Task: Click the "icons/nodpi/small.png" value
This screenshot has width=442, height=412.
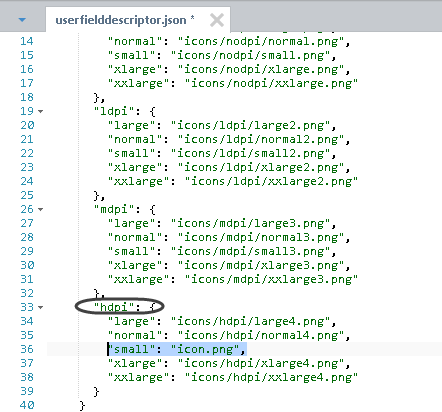Action: pos(250,55)
